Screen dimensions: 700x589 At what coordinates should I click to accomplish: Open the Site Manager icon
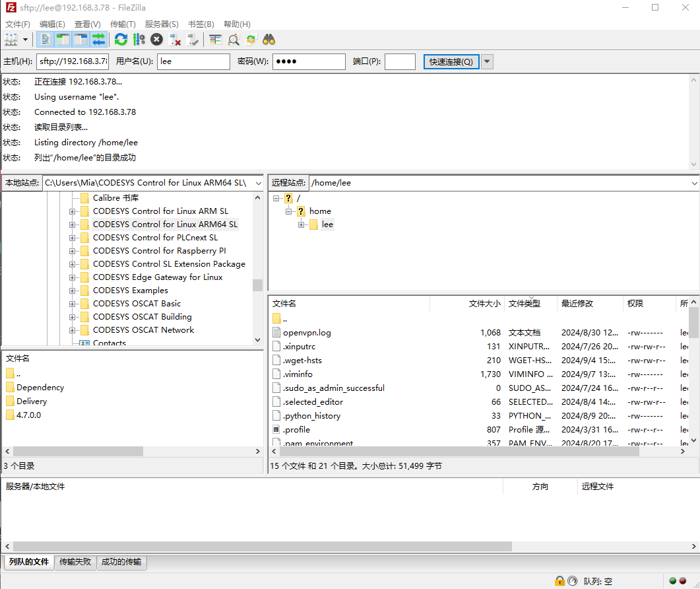(x=11, y=40)
